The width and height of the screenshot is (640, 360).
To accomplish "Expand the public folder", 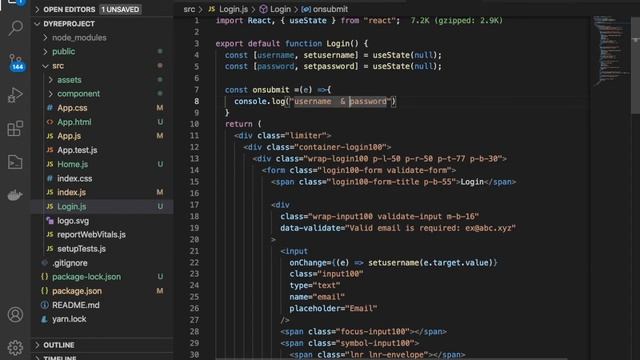I will [103, 51].
